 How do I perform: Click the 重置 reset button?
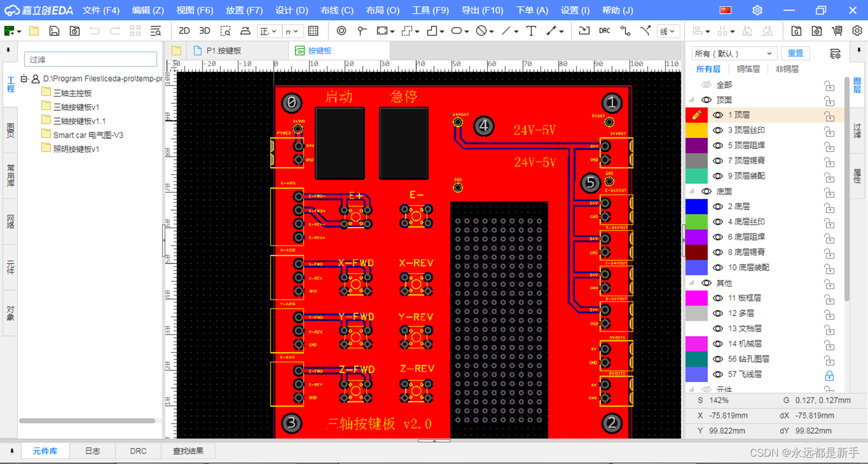tap(796, 53)
